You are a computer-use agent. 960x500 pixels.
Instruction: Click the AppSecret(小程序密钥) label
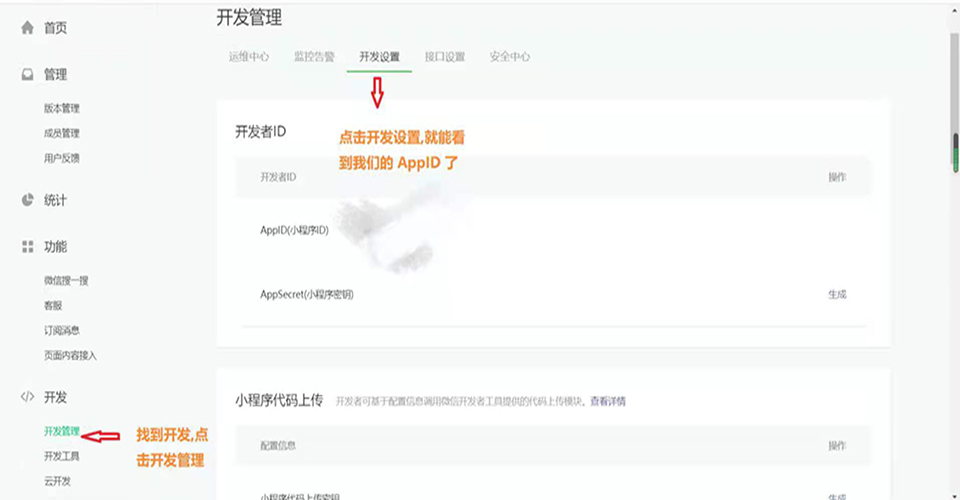[x=307, y=294]
